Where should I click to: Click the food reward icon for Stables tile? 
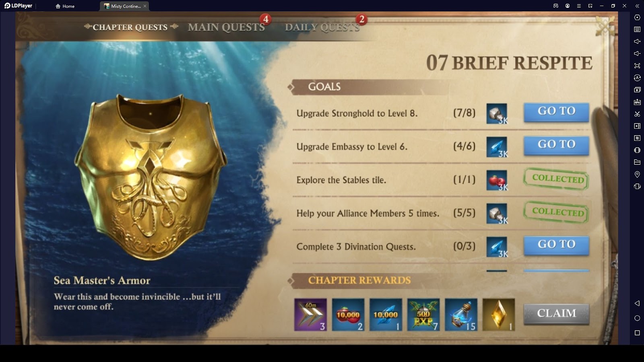[497, 181]
